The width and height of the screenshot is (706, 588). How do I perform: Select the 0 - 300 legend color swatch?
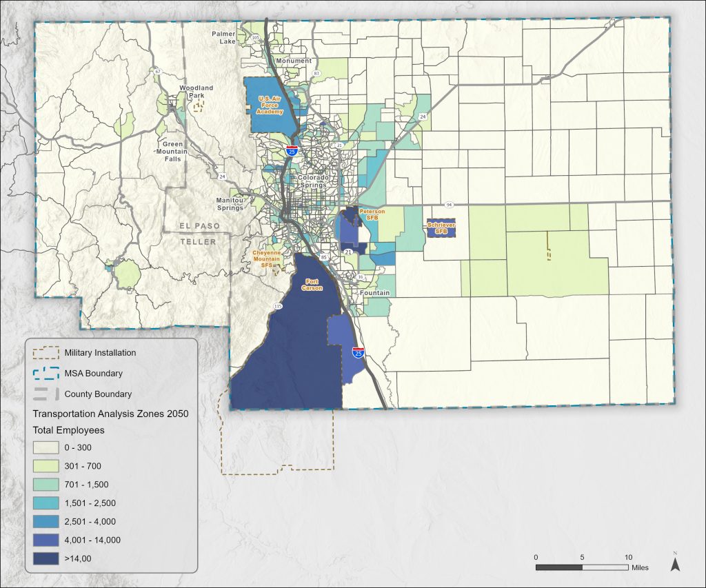point(46,447)
